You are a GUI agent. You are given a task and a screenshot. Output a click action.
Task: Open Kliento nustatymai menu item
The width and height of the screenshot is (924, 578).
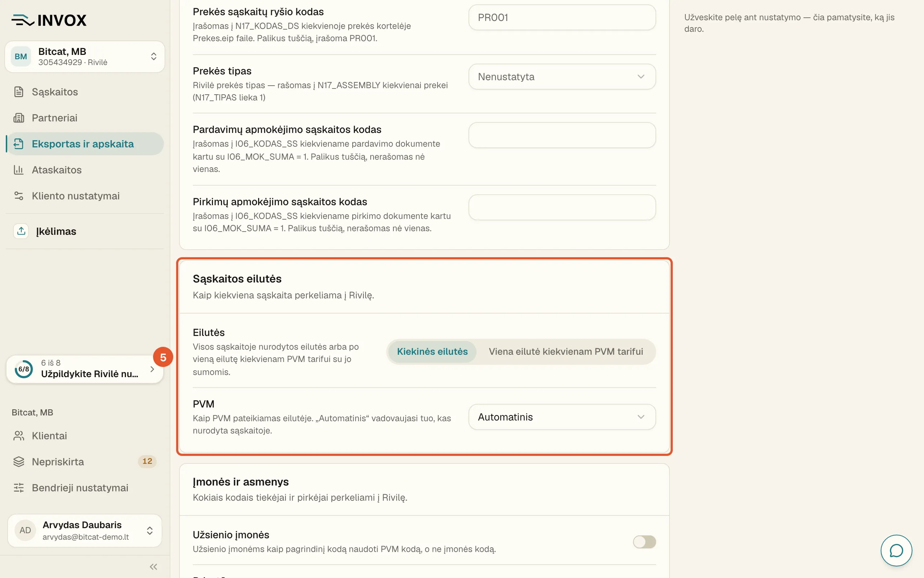point(85,196)
